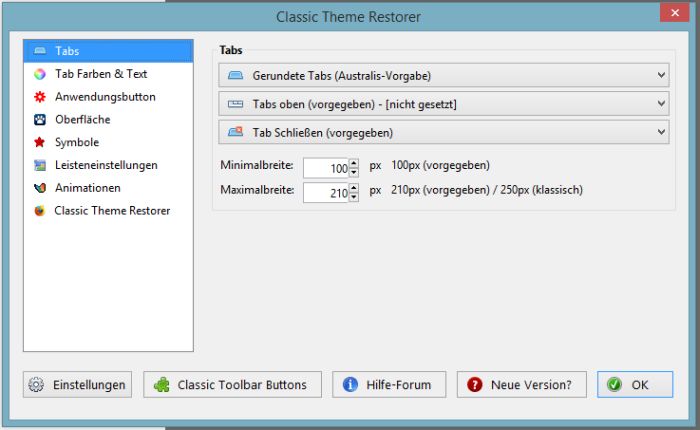Click the red question mark icon
Viewport: 700px width, 430px height.
pyautogui.click(x=475, y=384)
